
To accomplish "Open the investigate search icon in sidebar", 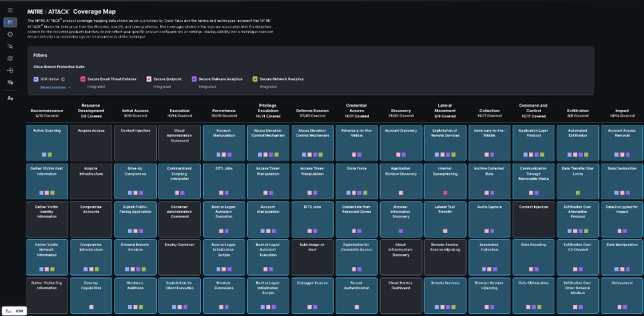I will tap(10, 45).
